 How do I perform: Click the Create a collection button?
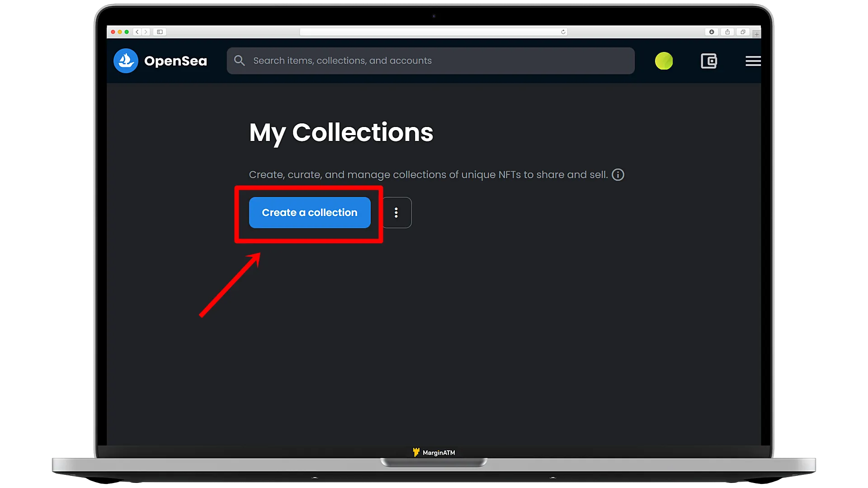[309, 212]
